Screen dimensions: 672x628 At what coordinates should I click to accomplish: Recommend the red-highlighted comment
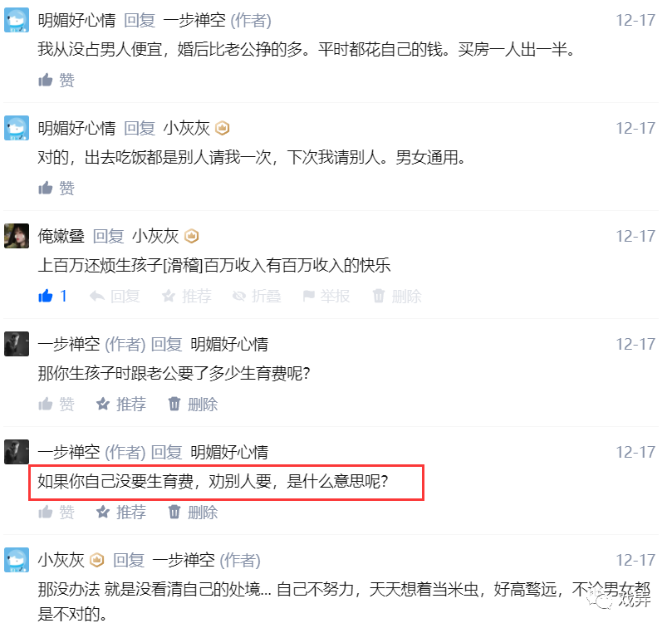pos(120,513)
